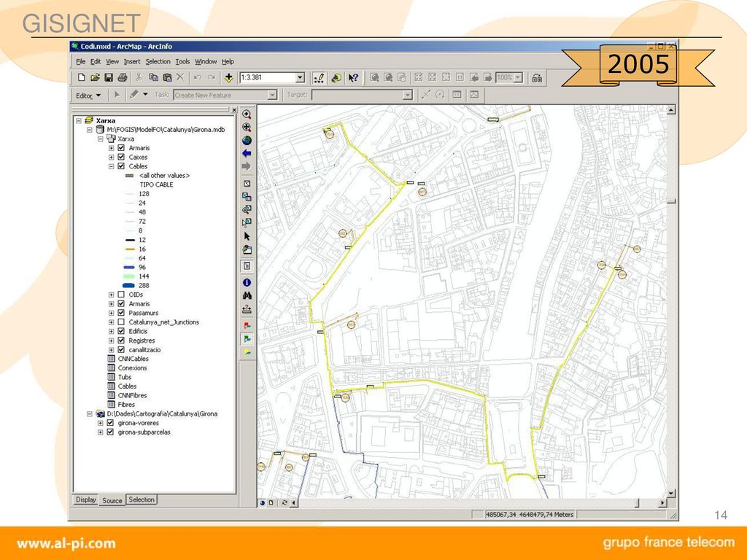Viewport: 747px width, 560px height.
Task: Switch to Data View globe icon below the map
Action: [263, 502]
